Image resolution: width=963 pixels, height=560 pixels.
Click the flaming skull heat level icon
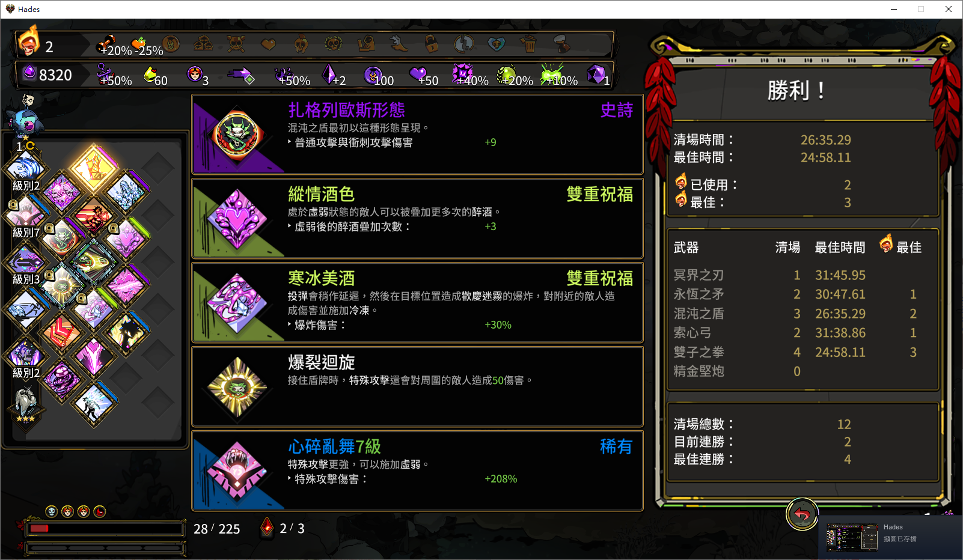click(x=29, y=41)
